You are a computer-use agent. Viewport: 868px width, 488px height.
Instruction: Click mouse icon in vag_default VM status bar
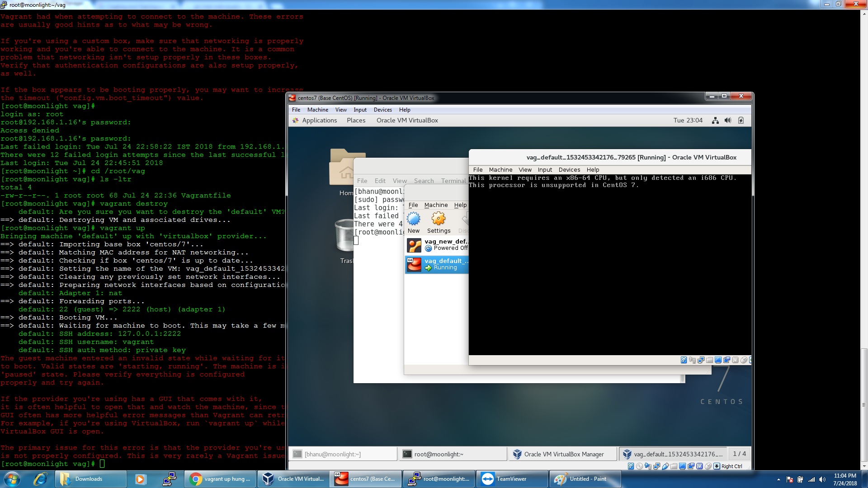[744, 360]
